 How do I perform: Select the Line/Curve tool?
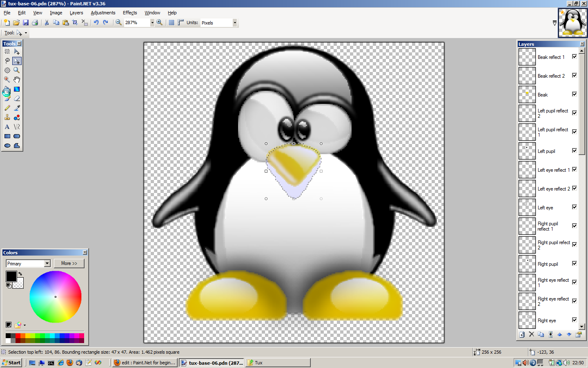(x=17, y=127)
